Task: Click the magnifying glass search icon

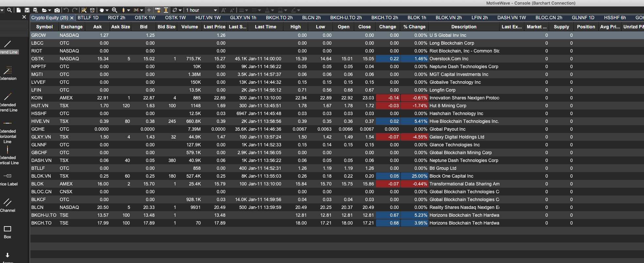Action: (9, 10)
